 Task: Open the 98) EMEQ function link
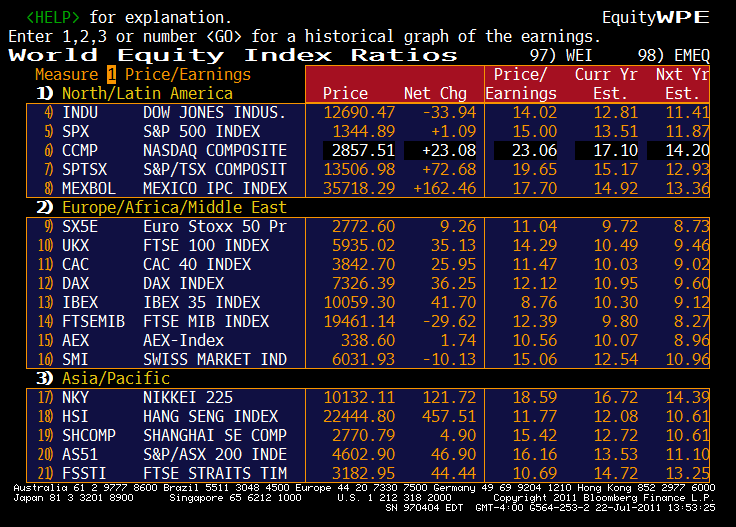pyautogui.click(x=673, y=55)
